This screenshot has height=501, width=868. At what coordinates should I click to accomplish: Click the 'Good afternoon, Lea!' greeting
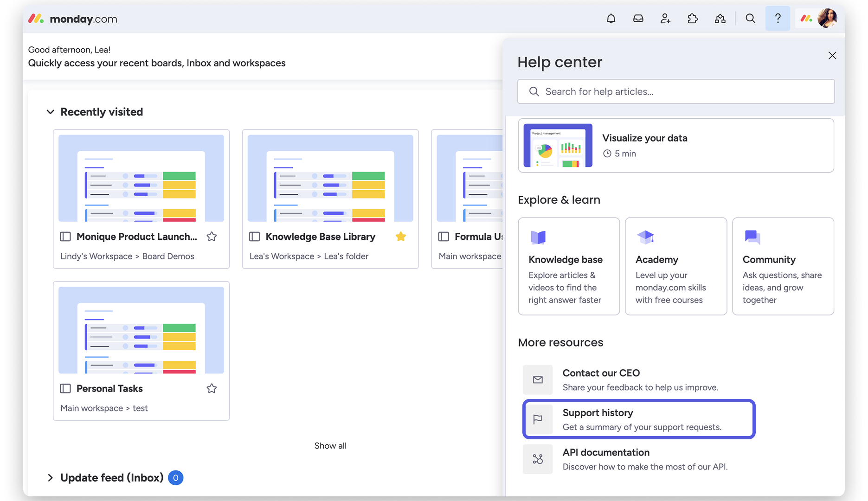pyautogui.click(x=69, y=50)
